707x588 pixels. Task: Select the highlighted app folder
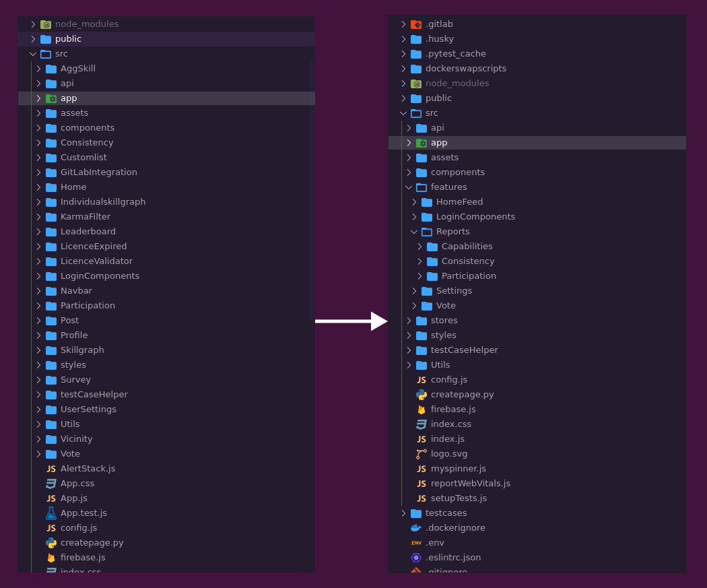(x=439, y=142)
